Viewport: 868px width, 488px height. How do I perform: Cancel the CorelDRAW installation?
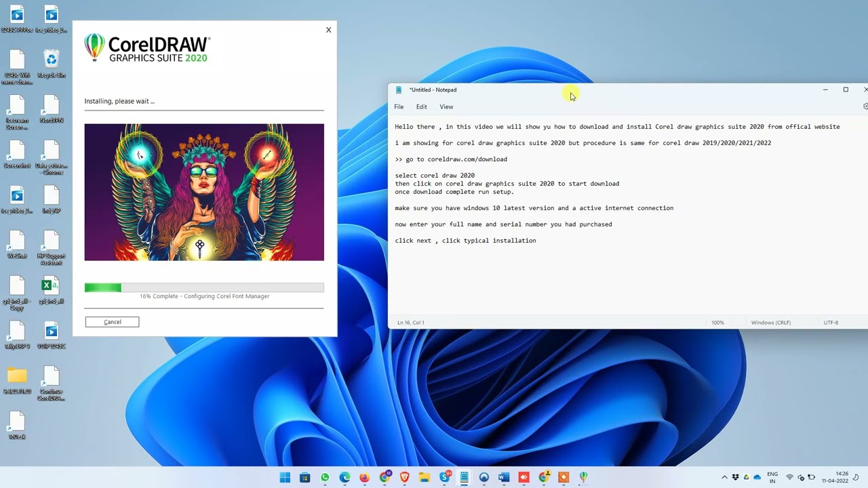(x=112, y=322)
